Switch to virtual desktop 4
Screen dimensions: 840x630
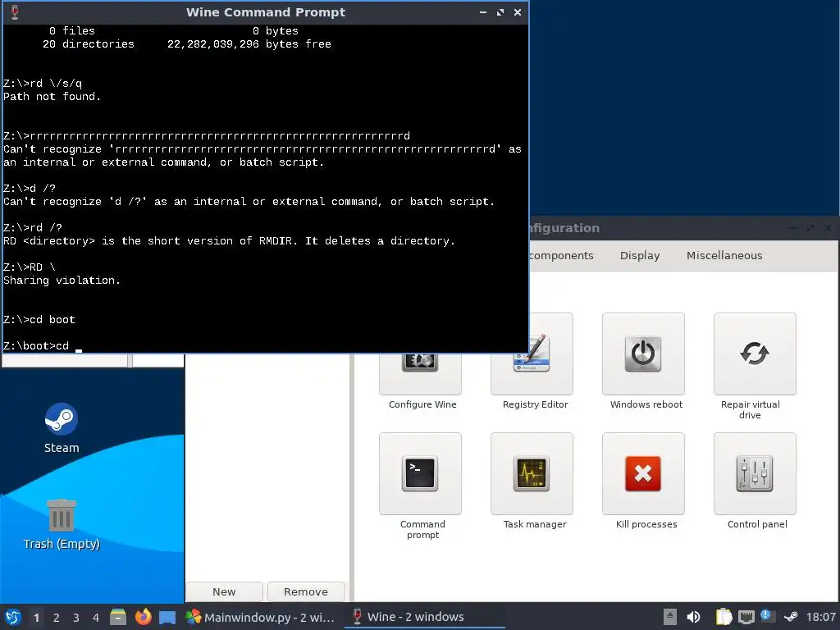click(x=96, y=617)
